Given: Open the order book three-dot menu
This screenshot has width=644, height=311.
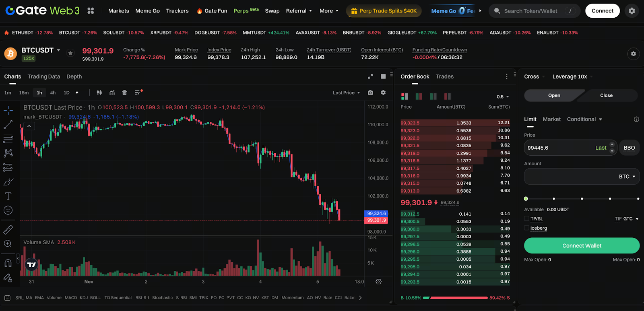Looking at the screenshot, I should (506, 76).
